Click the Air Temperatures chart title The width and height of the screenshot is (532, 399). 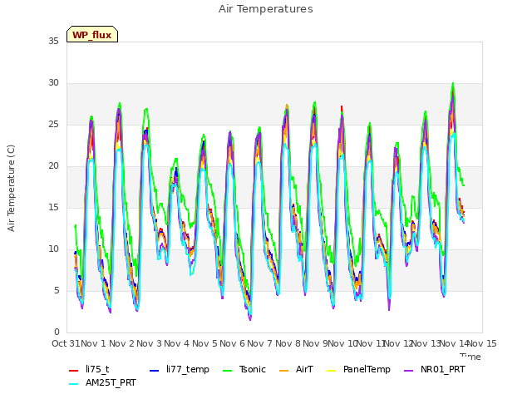pos(266,9)
